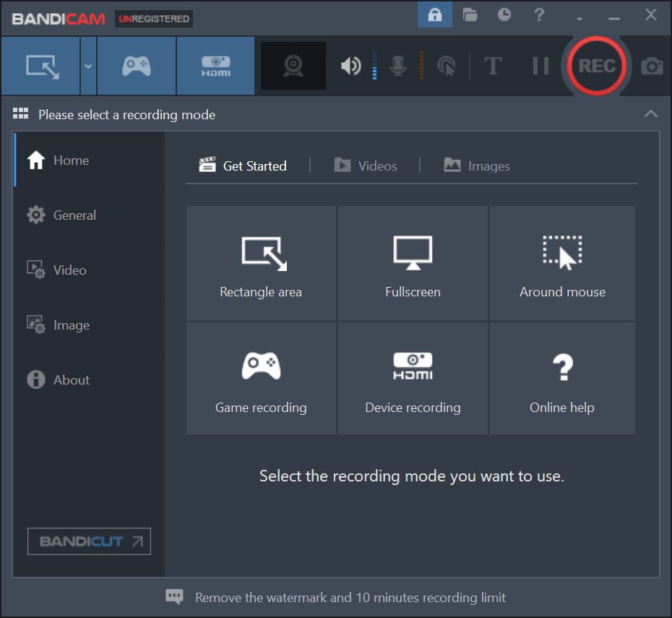
Task: Open the recent recordings clock menu
Action: [504, 14]
